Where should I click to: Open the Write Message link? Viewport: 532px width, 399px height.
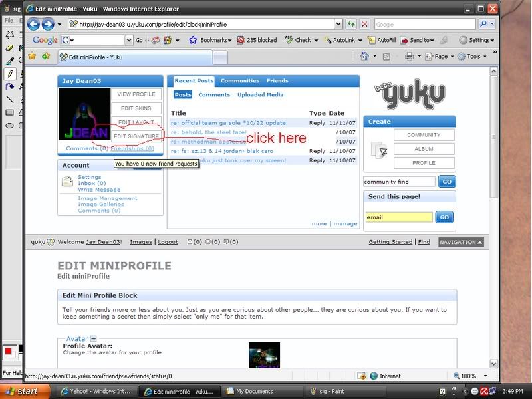click(99, 190)
